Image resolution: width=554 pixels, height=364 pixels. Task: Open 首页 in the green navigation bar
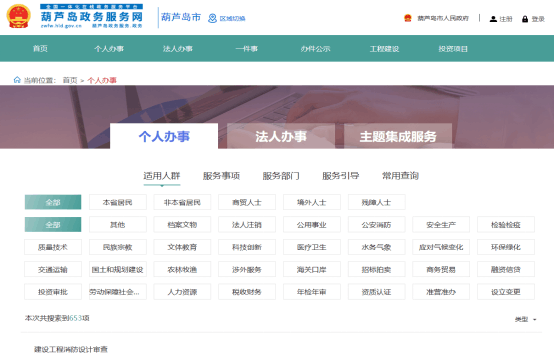[x=40, y=49]
